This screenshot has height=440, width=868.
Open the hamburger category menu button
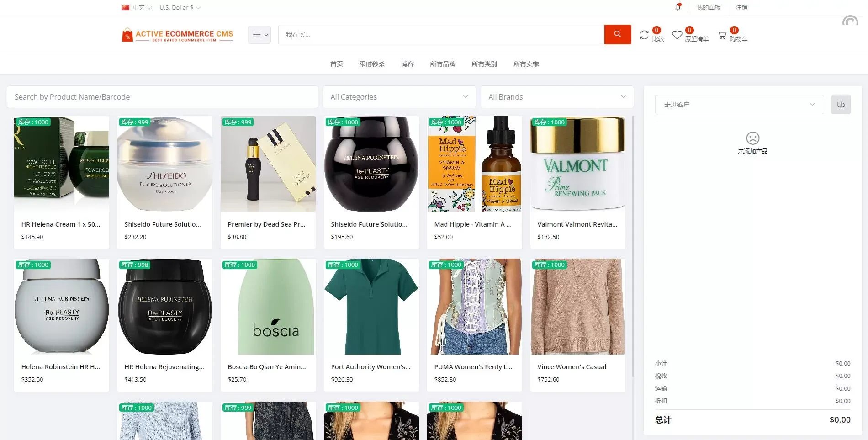[259, 35]
